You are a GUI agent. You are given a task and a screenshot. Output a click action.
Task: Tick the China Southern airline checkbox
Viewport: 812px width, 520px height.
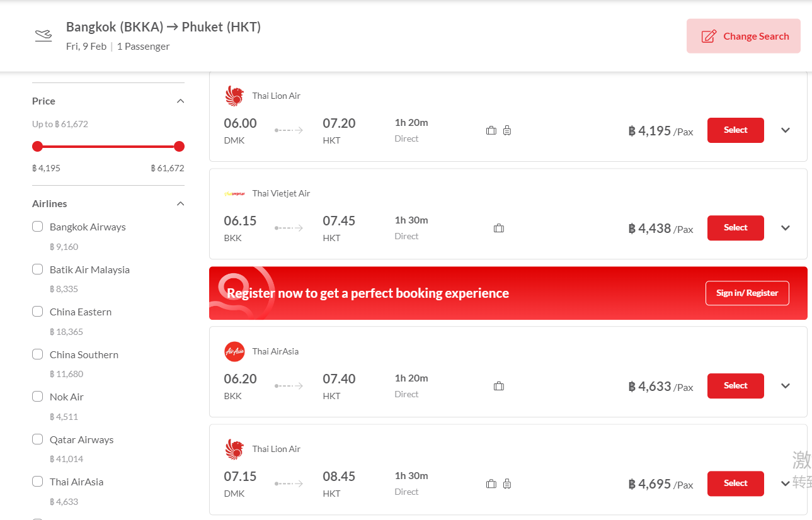(x=38, y=354)
